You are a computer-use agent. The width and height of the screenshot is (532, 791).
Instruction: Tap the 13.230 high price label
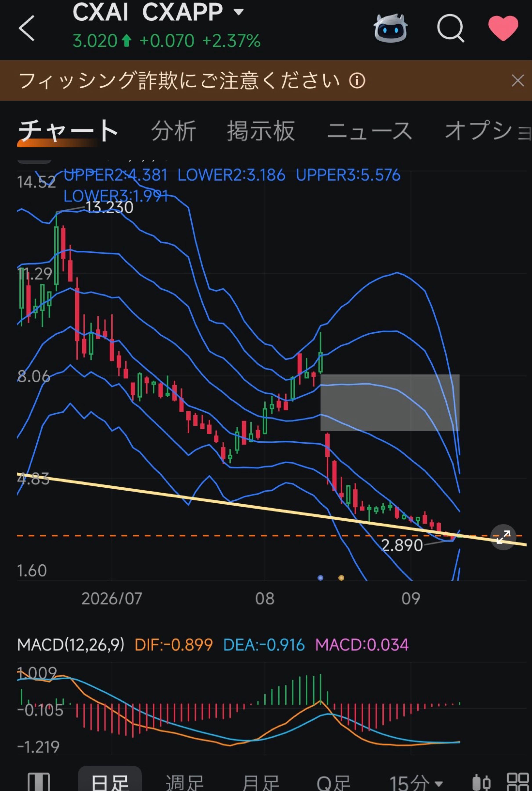pos(109,207)
